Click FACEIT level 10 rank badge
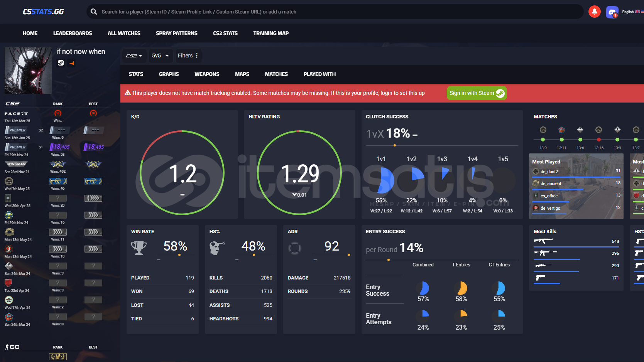Image resolution: width=644 pixels, height=362 pixels. [58, 113]
